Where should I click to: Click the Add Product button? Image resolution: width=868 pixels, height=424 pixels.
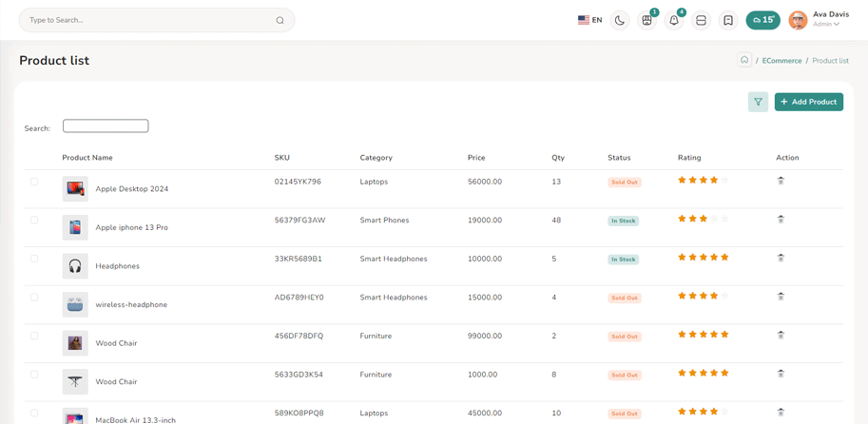coord(808,102)
